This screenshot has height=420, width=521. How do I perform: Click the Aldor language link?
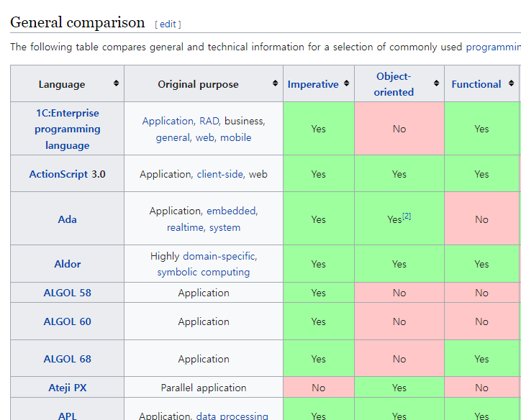tap(67, 264)
